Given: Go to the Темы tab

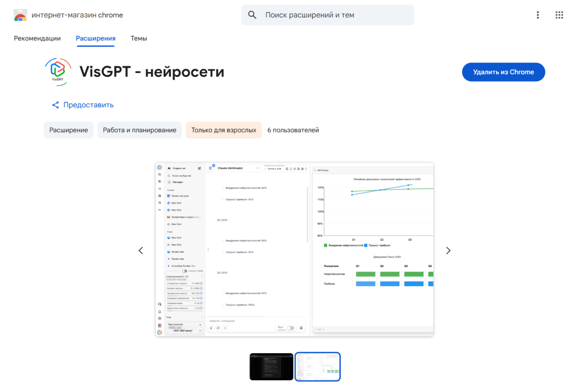Looking at the screenshot, I should click(139, 38).
